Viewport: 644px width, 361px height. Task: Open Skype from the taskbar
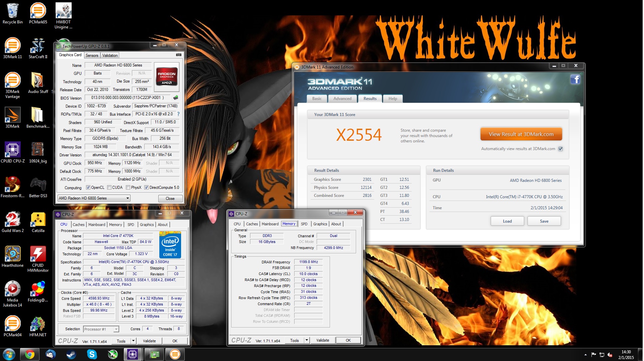pos(92,354)
